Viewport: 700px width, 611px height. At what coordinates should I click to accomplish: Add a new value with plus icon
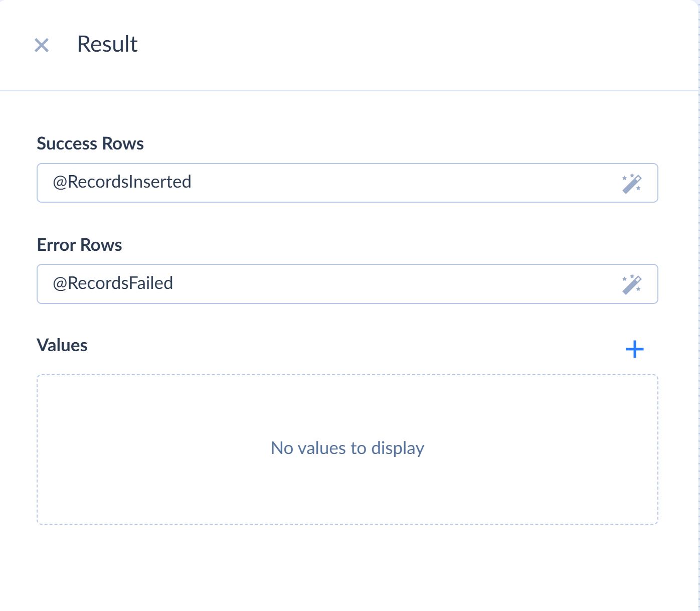(634, 349)
